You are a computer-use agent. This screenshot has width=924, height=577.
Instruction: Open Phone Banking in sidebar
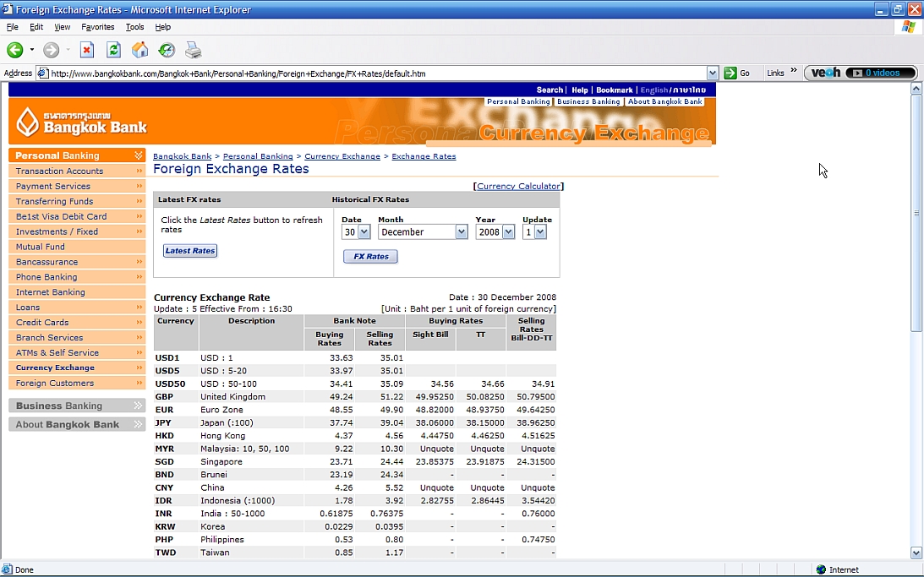(77, 277)
